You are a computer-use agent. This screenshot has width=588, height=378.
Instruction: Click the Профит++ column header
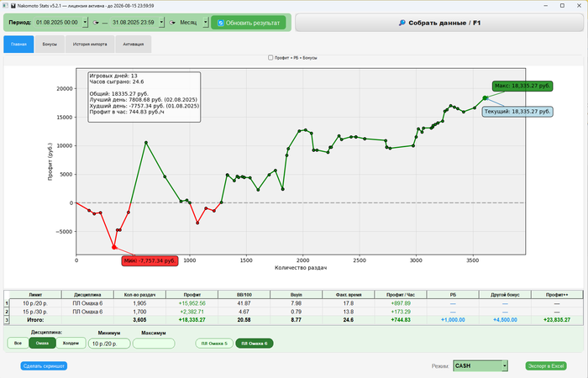pos(557,295)
